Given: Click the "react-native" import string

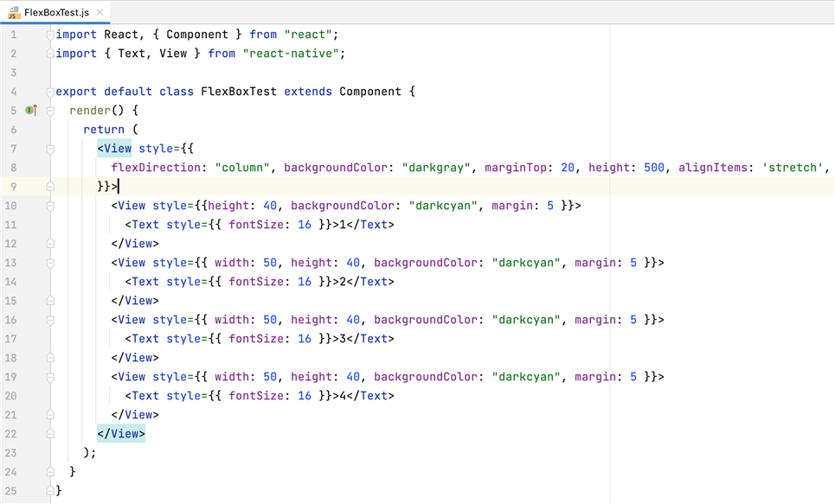Looking at the screenshot, I should point(294,54).
